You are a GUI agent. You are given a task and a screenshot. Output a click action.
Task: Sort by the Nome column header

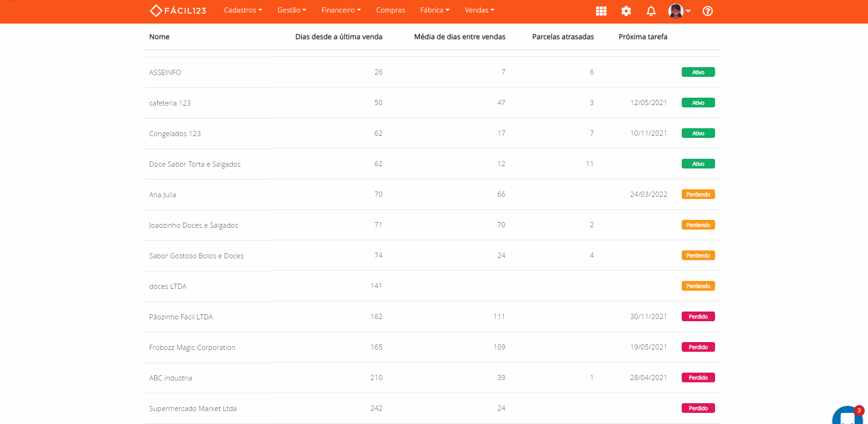[159, 37]
